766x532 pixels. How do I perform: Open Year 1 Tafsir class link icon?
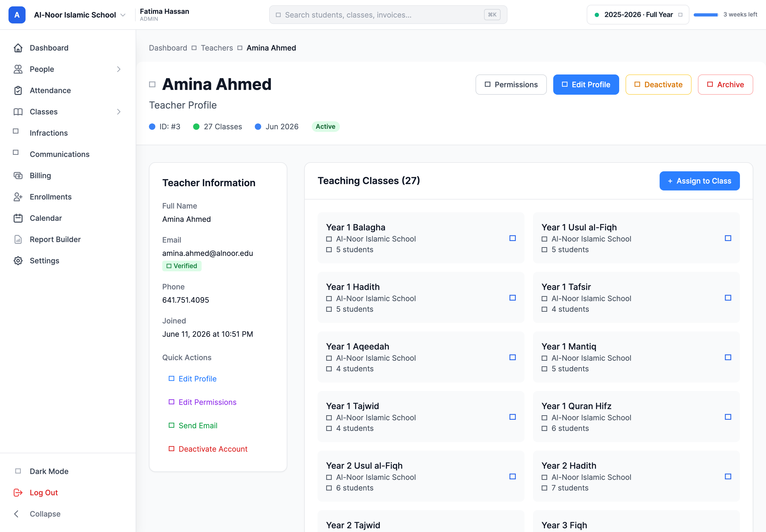[x=728, y=298]
